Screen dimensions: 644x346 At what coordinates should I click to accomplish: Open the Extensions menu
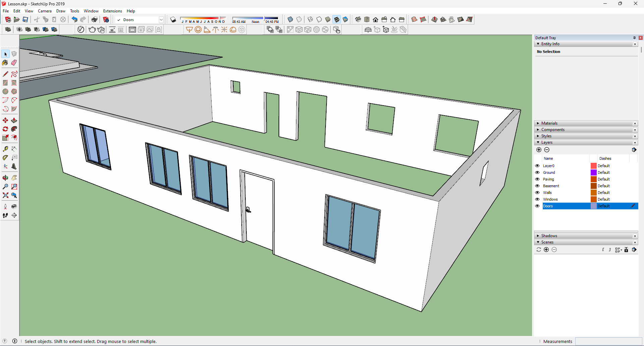tap(113, 11)
